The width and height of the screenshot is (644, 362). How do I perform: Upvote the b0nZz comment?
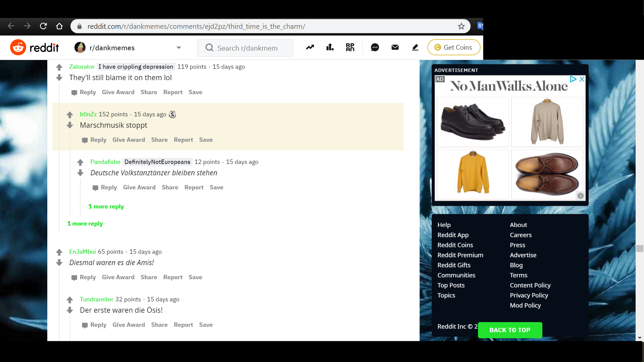70,115
